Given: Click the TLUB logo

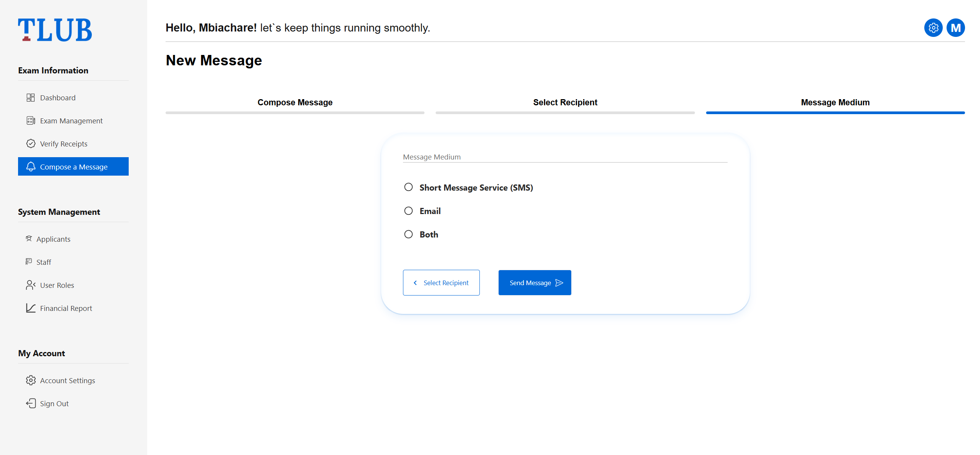Looking at the screenshot, I should coord(55,30).
